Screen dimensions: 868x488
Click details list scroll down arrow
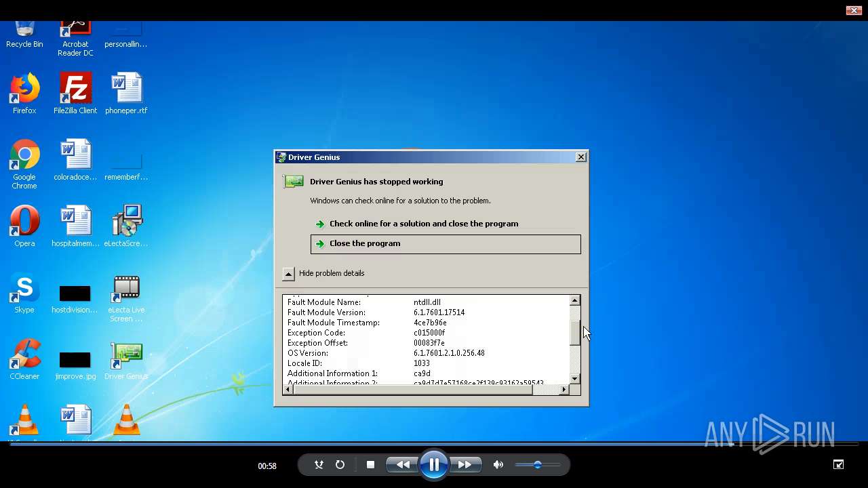point(575,379)
